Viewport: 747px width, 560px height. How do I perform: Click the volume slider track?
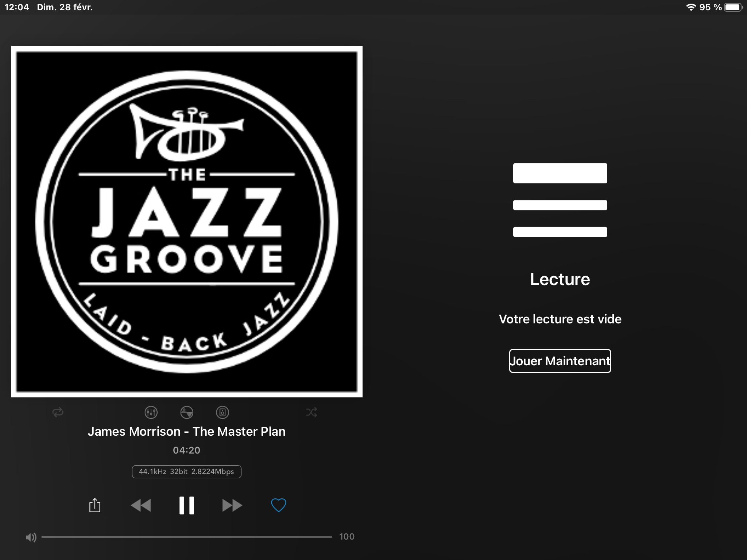point(187,537)
